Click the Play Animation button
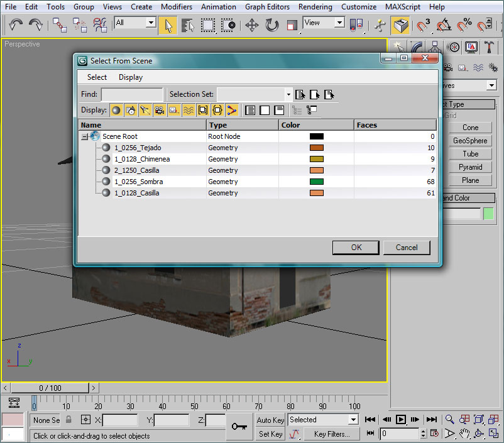 pyautogui.click(x=400, y=419)
